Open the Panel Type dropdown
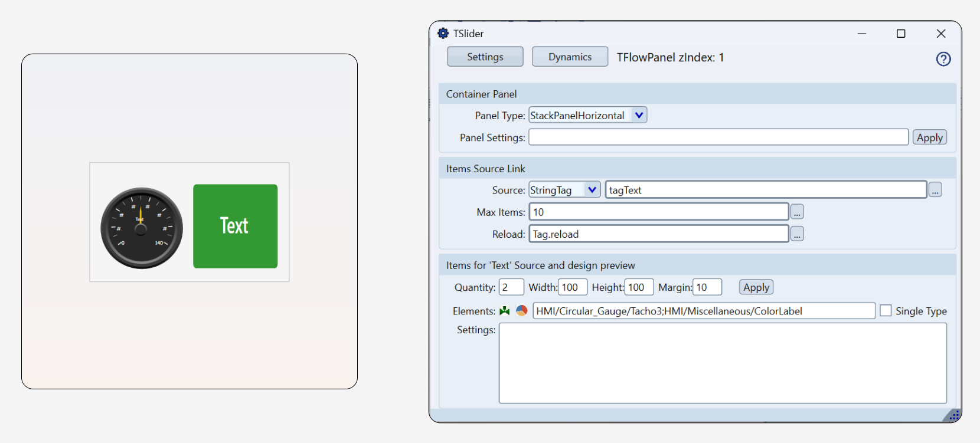Viewport: 980px width, 443px height. 639,115
